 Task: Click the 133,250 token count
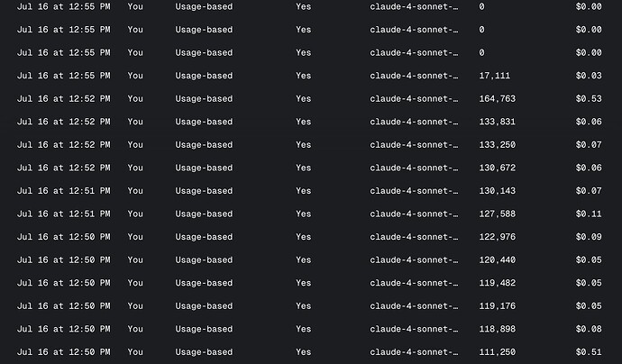(x=497, y=145)
